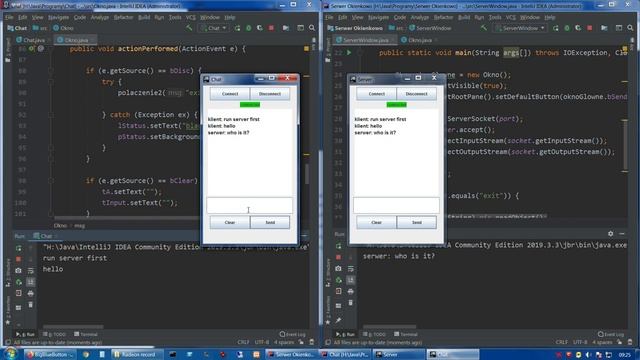Click Send in the Chat window
640x360 pixels.
tap(270, 222)
